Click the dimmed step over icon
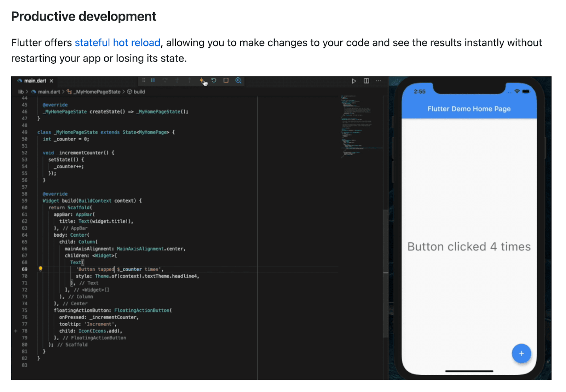This screenshot has height=392, width=566. click(165, 81)
